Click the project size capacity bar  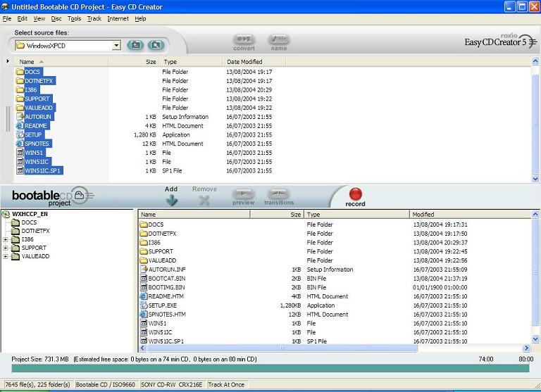270,369
